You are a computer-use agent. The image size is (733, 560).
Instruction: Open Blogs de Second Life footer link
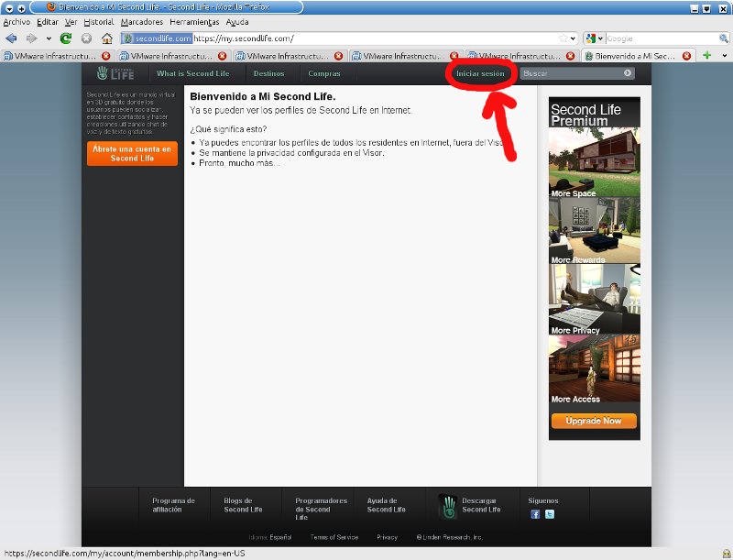pos(243,505)
